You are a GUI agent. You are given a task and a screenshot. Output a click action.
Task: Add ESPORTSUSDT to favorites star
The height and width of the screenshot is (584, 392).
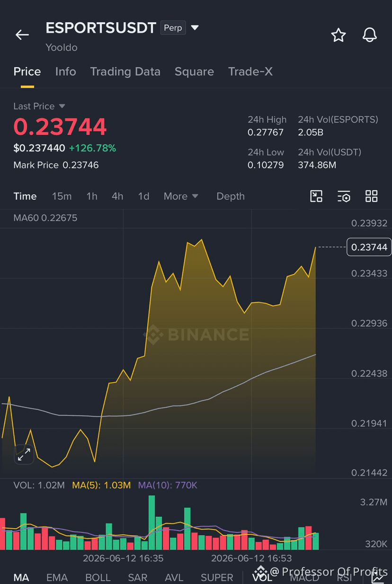point(338,35)
